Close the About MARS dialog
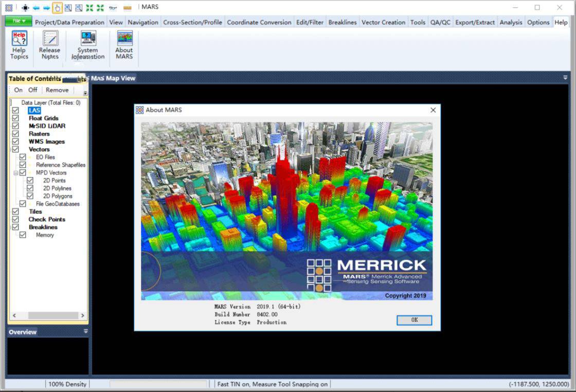The height and width of the screenshot is (392, 576). pyautogui.click(x=433, y=110)
